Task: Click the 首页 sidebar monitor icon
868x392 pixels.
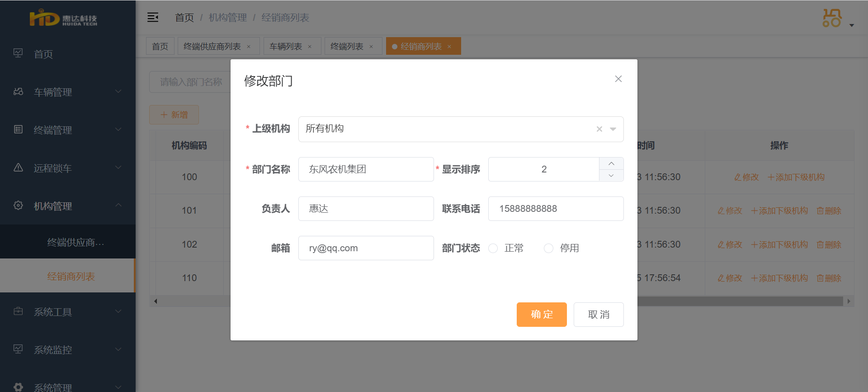Action: [18, 53]
